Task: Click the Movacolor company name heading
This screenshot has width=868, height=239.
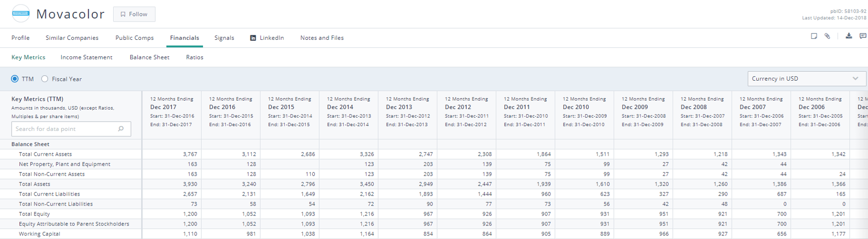Action: click(70, 14)
